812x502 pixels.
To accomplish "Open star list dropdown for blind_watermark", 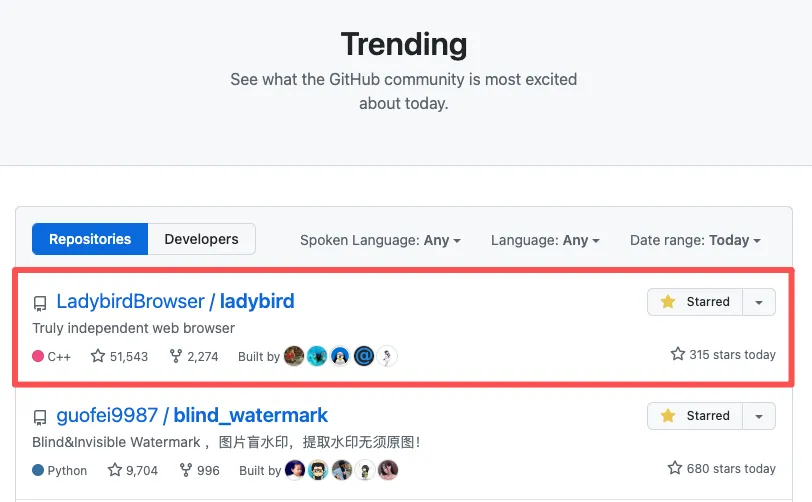I will pos(759,416).
